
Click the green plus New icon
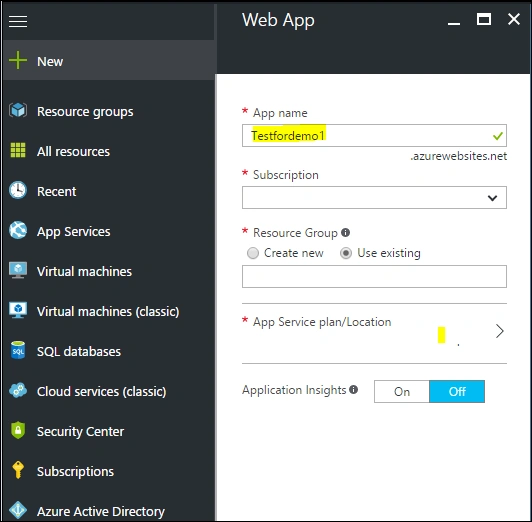coord(18,60)
